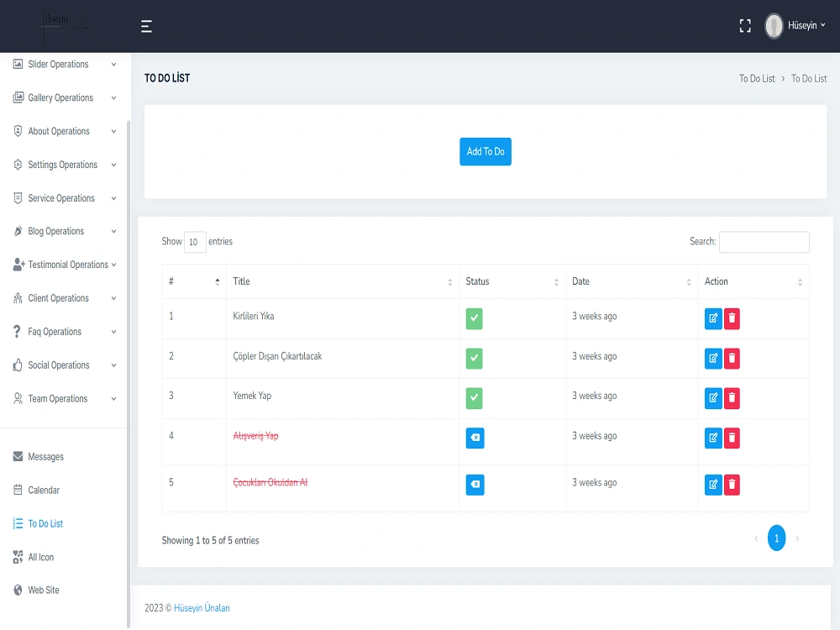Toggle the hamburger sidebar menu icon
This screenshot has width=840, height=630.
(146, 26)
